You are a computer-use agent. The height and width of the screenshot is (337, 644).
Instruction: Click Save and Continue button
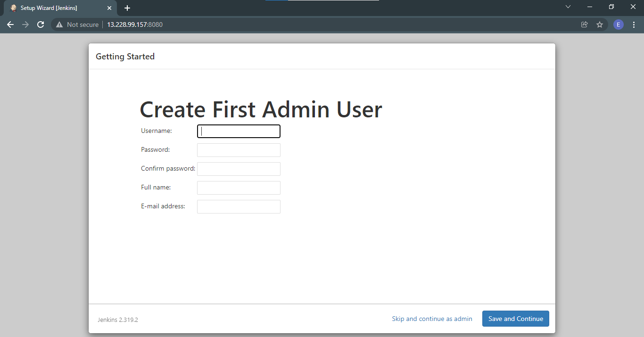point(516,319)
